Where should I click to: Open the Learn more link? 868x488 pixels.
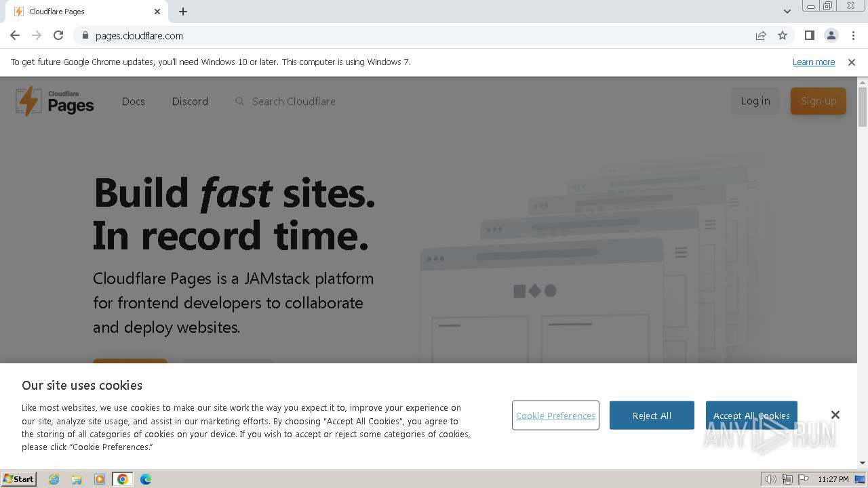(x=814, y=62)
